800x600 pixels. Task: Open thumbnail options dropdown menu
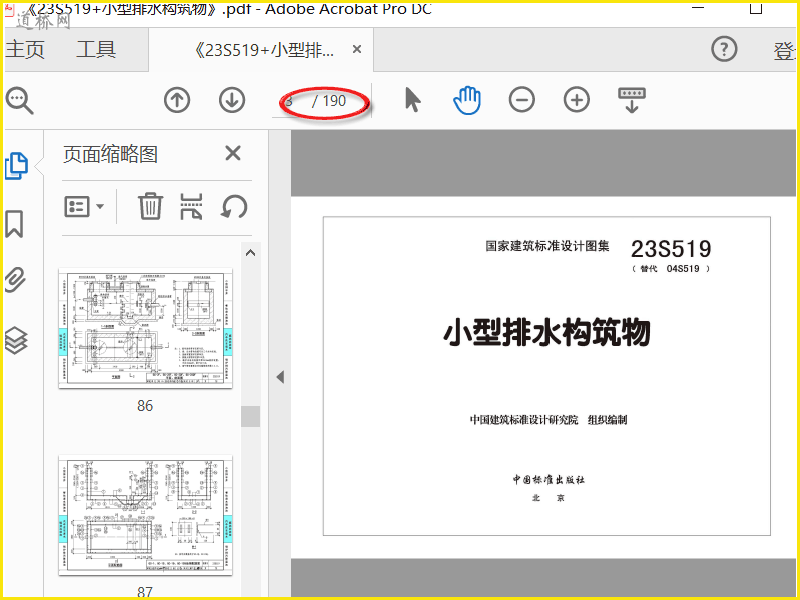[84, 207]
